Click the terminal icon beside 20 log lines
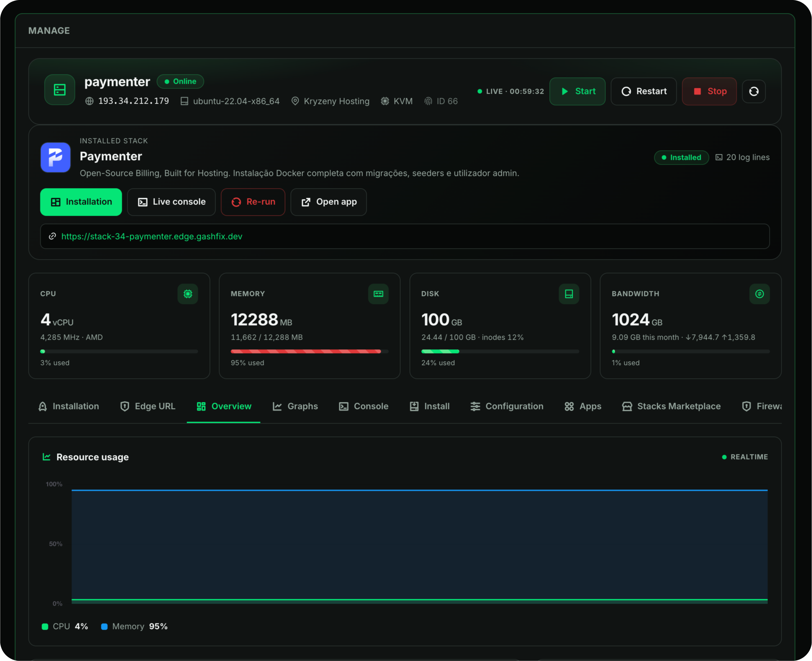 tap(719, 158)
